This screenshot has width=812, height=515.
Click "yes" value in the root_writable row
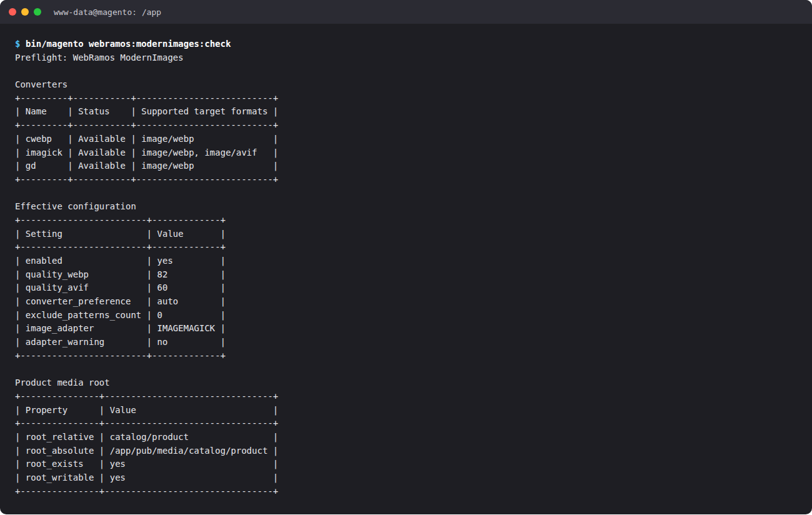point(117,477)
